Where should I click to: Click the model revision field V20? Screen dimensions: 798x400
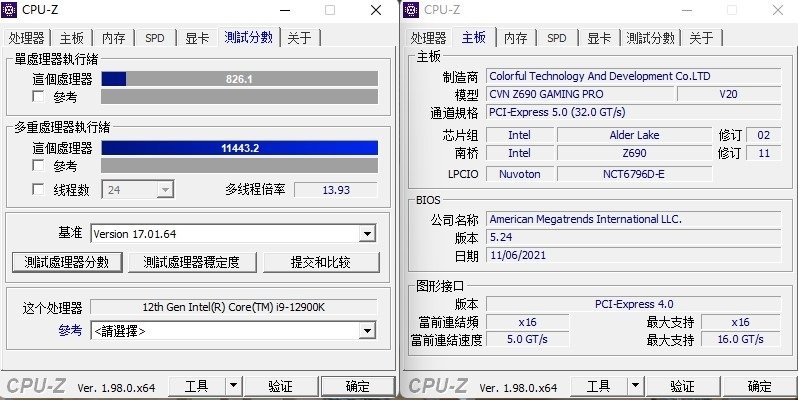pyautogui.click(x=729, y=94)
